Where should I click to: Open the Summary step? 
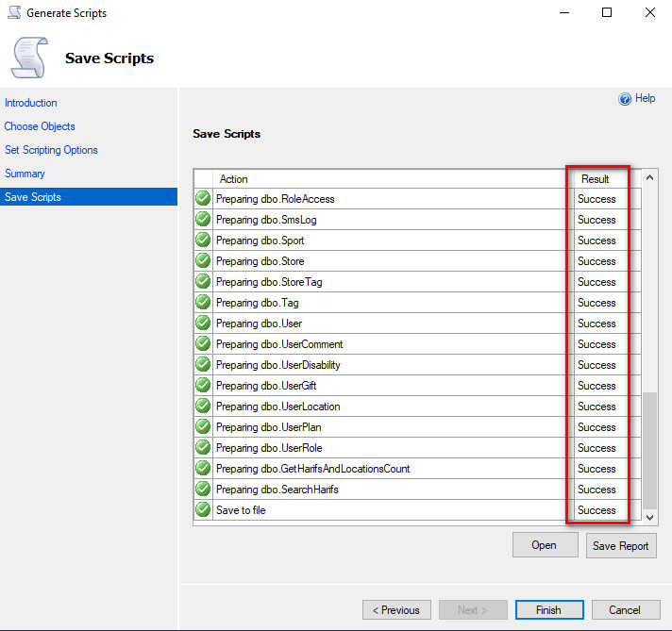pyautogui.click(x=25, y=174)
